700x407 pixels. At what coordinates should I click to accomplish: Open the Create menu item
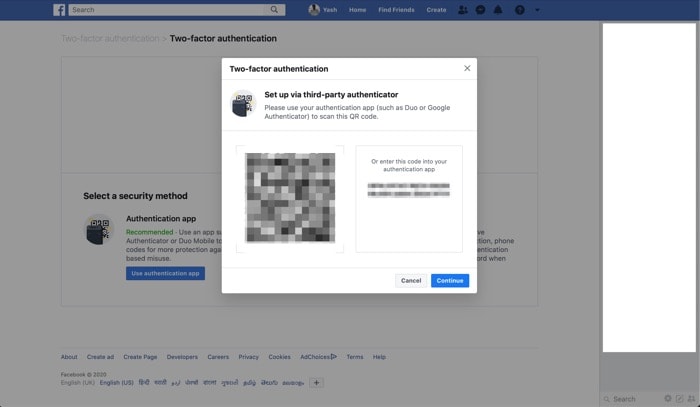[x=436, y=10]
